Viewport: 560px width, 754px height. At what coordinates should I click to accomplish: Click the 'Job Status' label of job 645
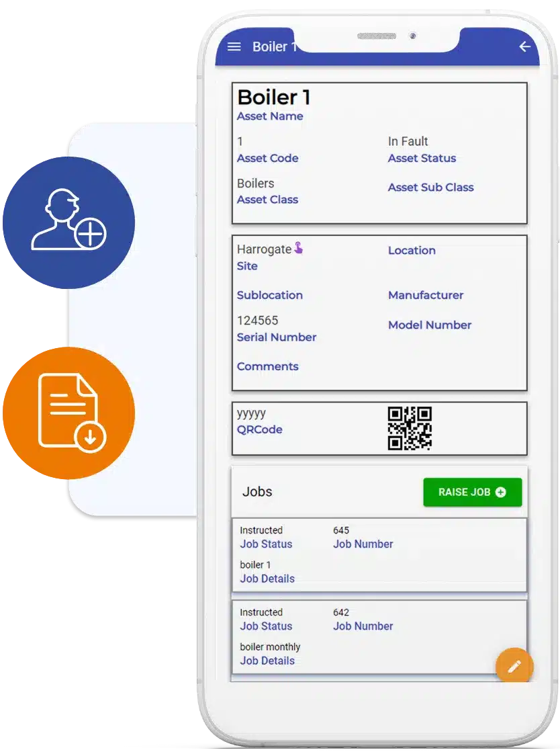[x=266, y=544]
